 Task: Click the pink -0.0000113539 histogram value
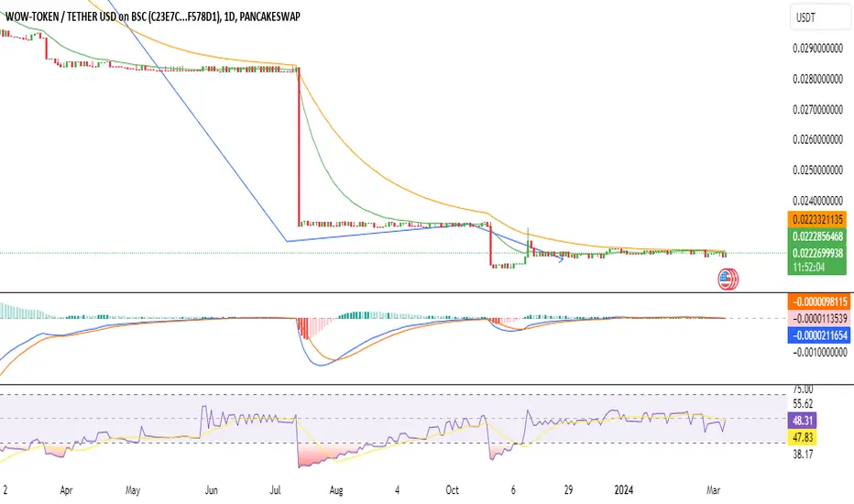818,318
